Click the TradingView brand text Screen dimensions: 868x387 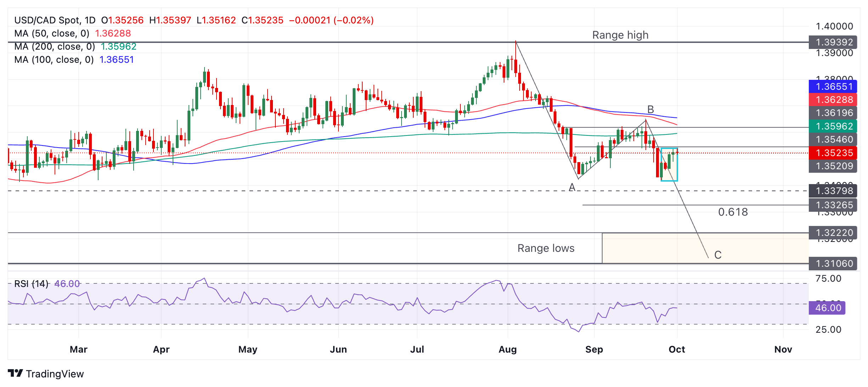click(55, 374)
